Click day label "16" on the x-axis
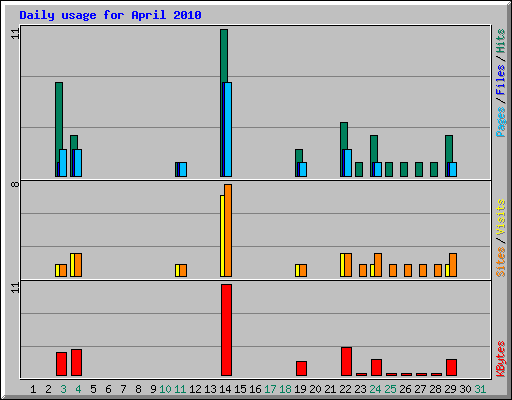This screenshot has height=400, width=512. [255, 389]
